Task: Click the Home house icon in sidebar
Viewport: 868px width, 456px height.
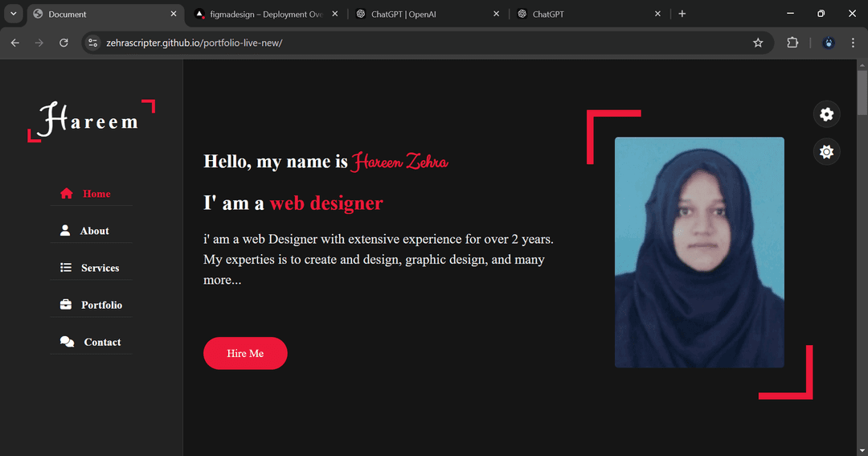Action: (x=67, y=193)
